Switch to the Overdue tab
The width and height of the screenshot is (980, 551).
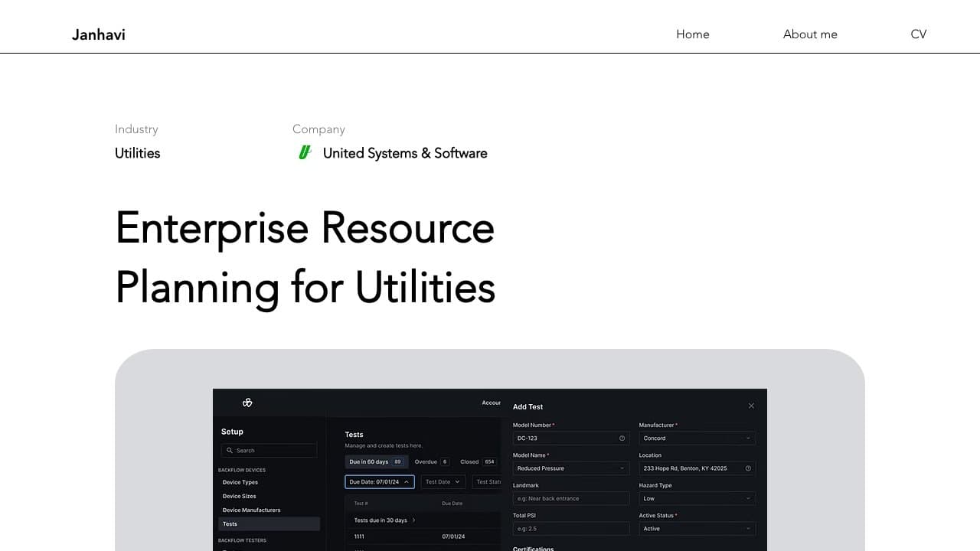coord(432,462)
